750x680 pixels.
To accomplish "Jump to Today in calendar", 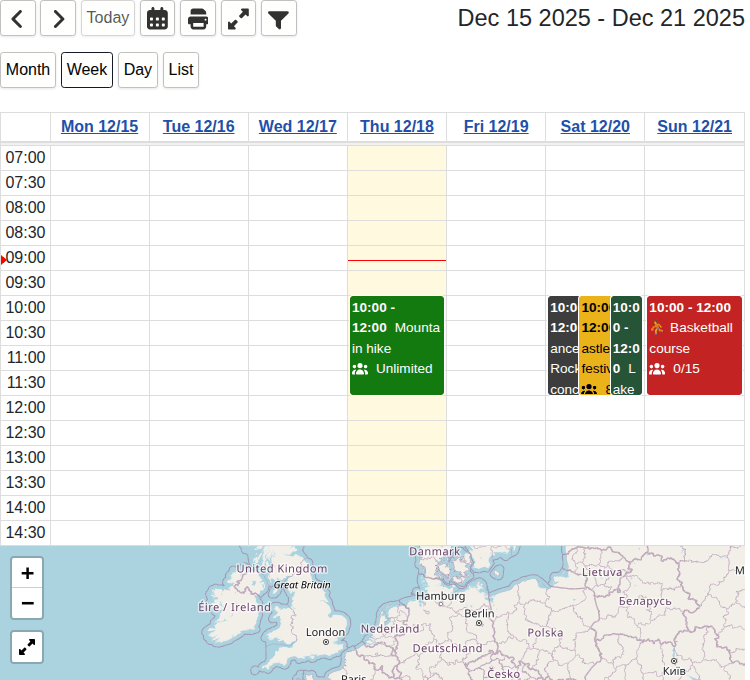I will pos(108,18).
